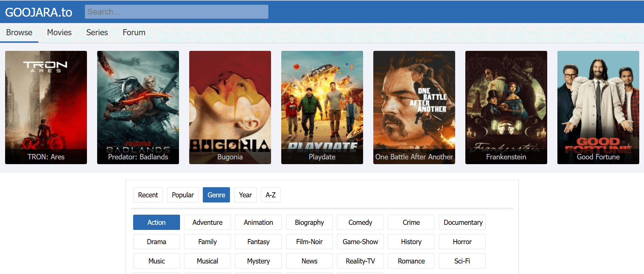Select the Frankenstein movie thumbnail
Screen dimensions: 644x274
(x=506, y=107)
